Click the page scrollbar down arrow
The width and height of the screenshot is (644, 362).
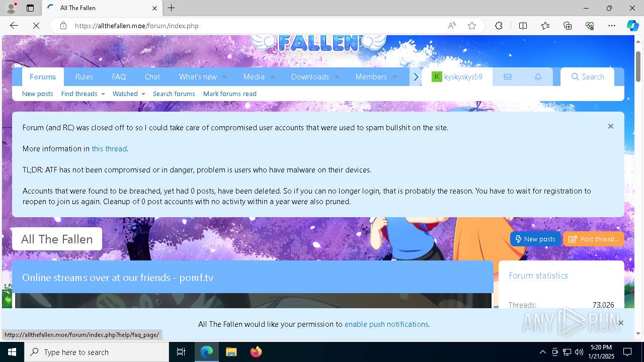[x=638, y=333]
